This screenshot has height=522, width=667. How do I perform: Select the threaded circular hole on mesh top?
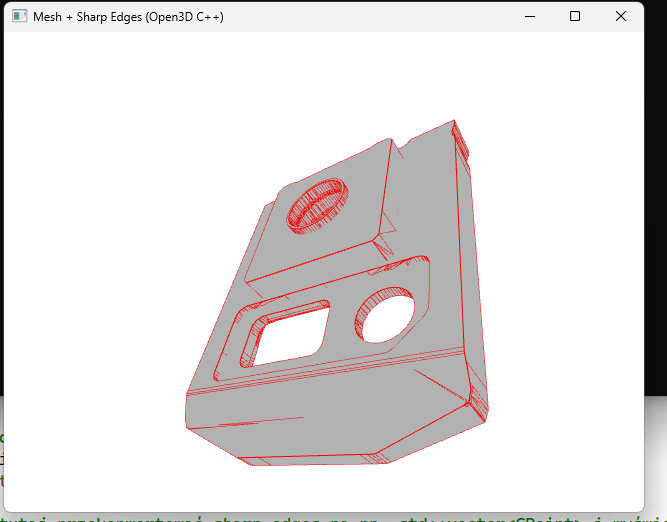[315, 206]
